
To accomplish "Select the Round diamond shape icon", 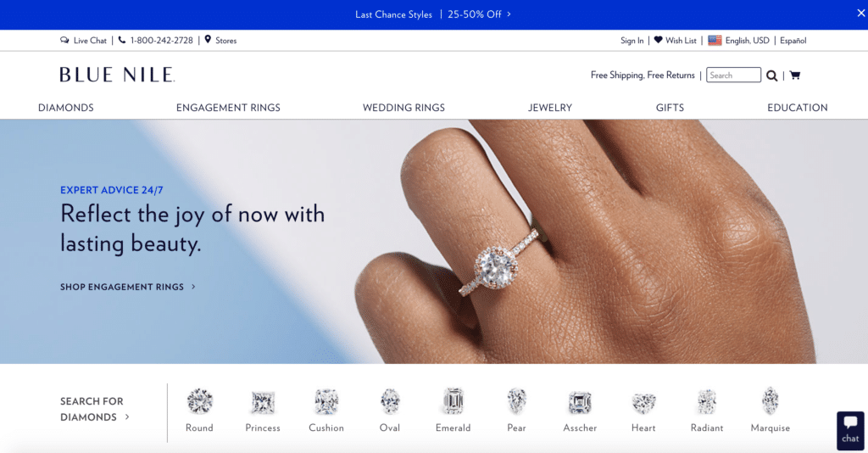I will click(200, 401).
